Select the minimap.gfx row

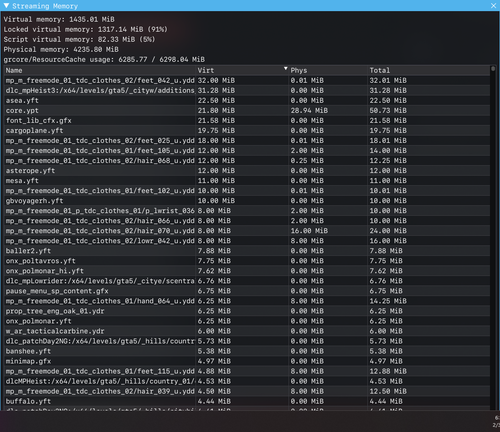pos(247,361)
